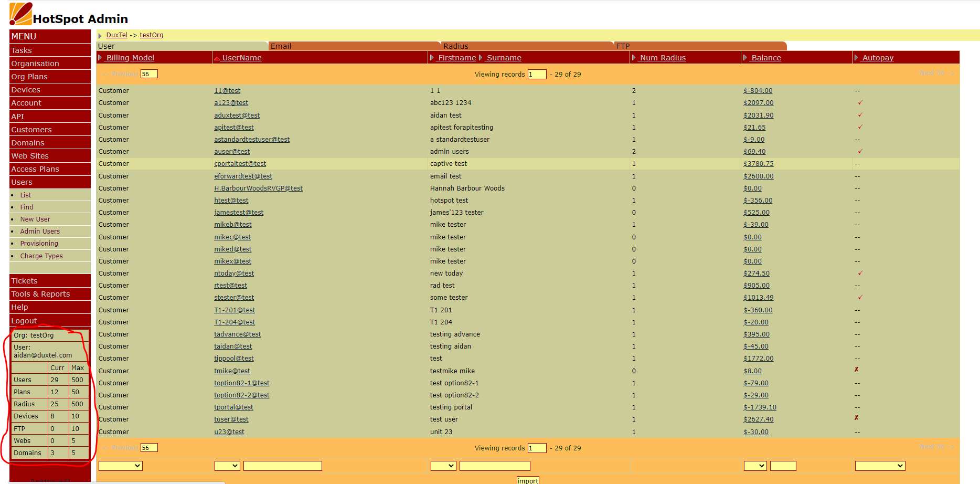Screen dimensions: 980x484
Task: Click autopay checkmark for aduxtest@test
Action: click(x=860, y=114)
